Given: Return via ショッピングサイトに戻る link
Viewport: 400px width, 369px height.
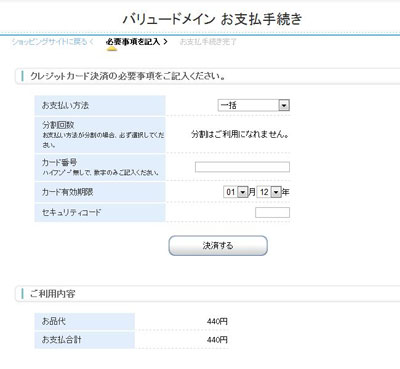Looking at the screenshot, I should [x=49, y=42].
